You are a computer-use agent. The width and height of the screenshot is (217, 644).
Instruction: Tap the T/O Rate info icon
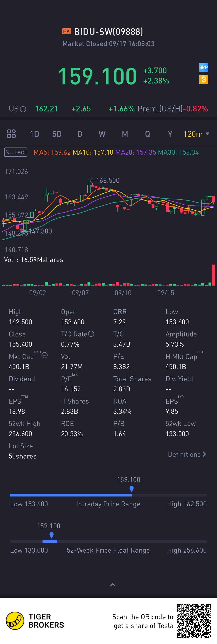coord(91,334)
